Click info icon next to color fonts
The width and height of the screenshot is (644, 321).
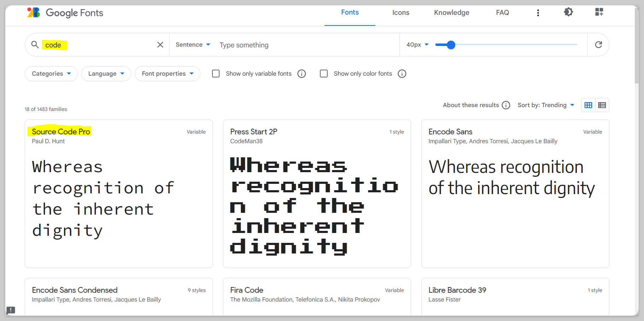tap(402, 74)
